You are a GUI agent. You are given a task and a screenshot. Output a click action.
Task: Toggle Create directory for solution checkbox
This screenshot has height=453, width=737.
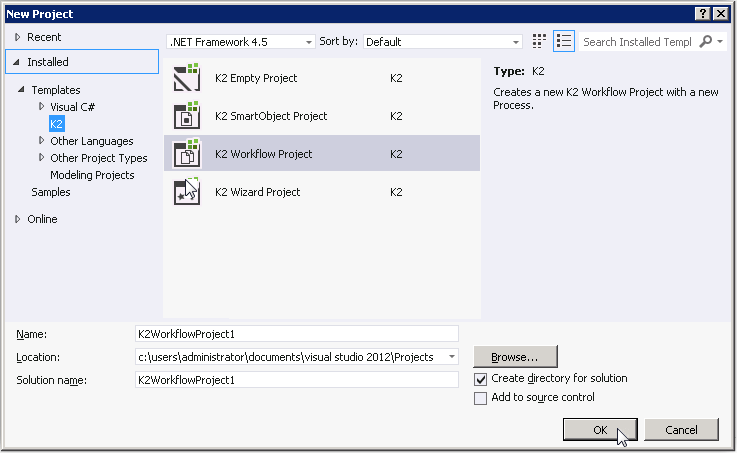[480, 379]
